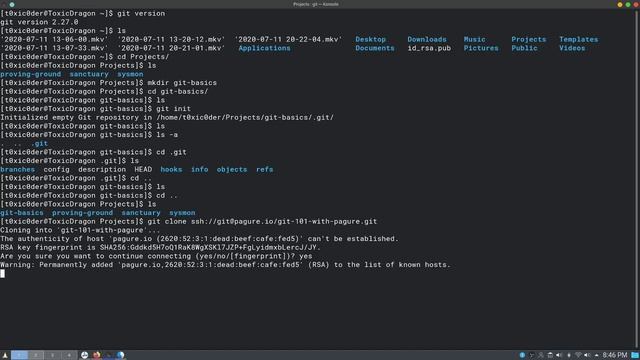
Task: Click the '2020-07-11 20-21-01.mkv' file name
Action: (x=171, y=48)
